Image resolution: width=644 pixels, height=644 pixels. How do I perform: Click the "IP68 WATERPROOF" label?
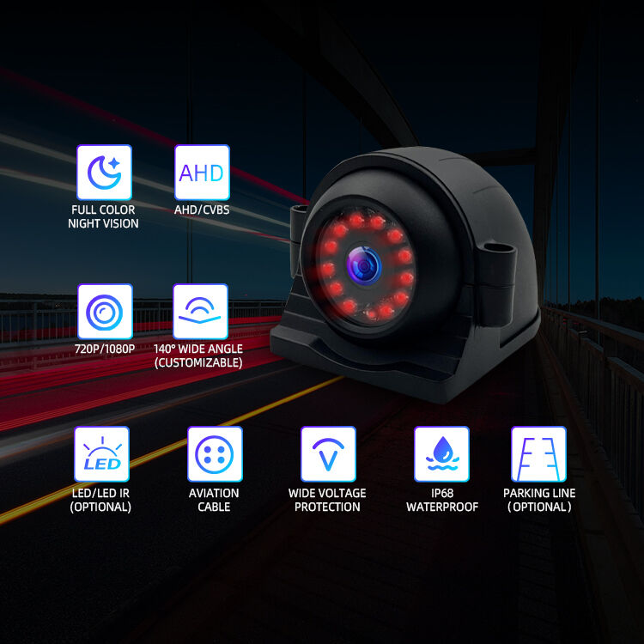click(442, 500)
